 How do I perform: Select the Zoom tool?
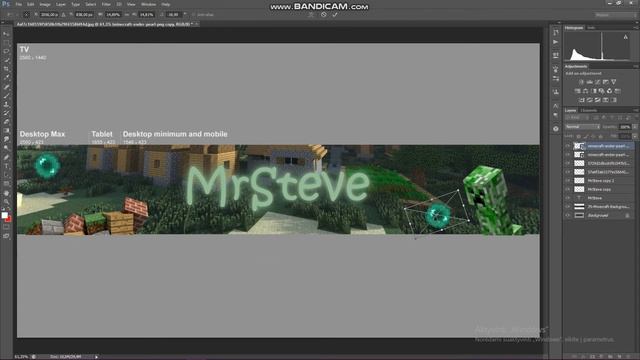pos(6,201)
